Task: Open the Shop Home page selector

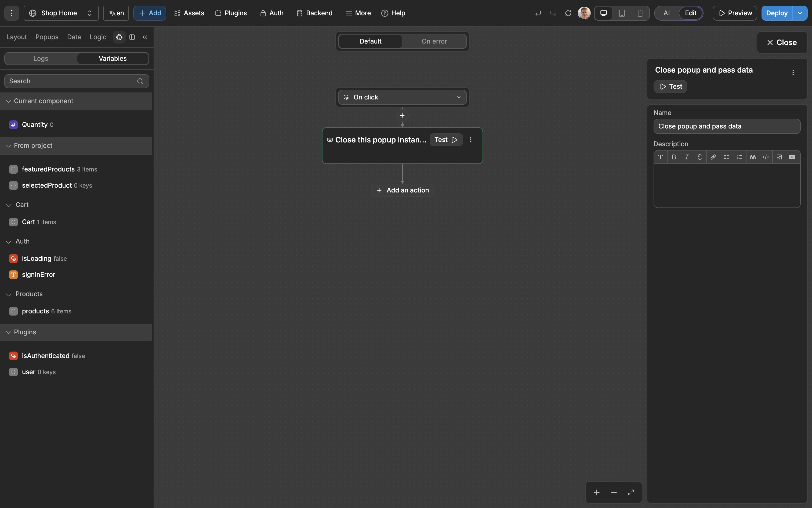Action: pos(61,13)
